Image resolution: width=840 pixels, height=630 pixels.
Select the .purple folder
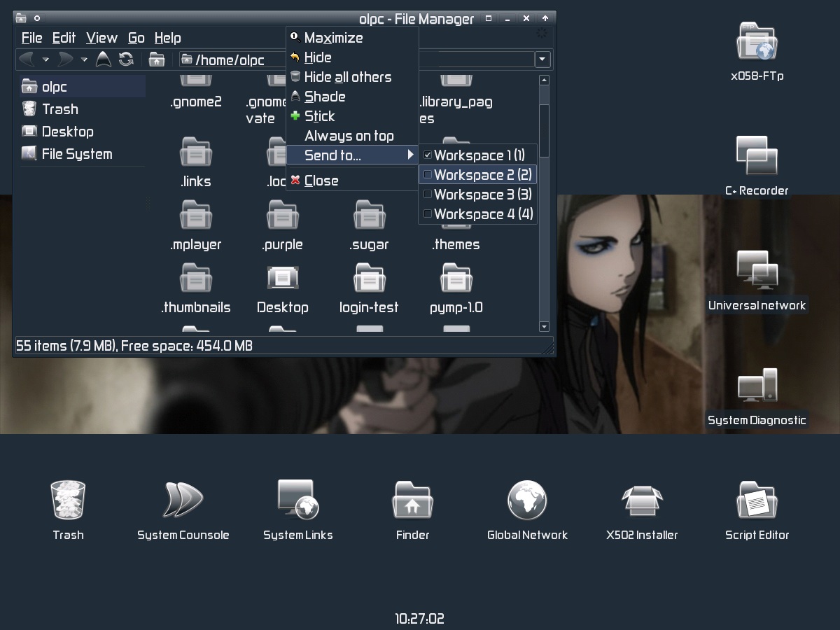tap(283, 225)
